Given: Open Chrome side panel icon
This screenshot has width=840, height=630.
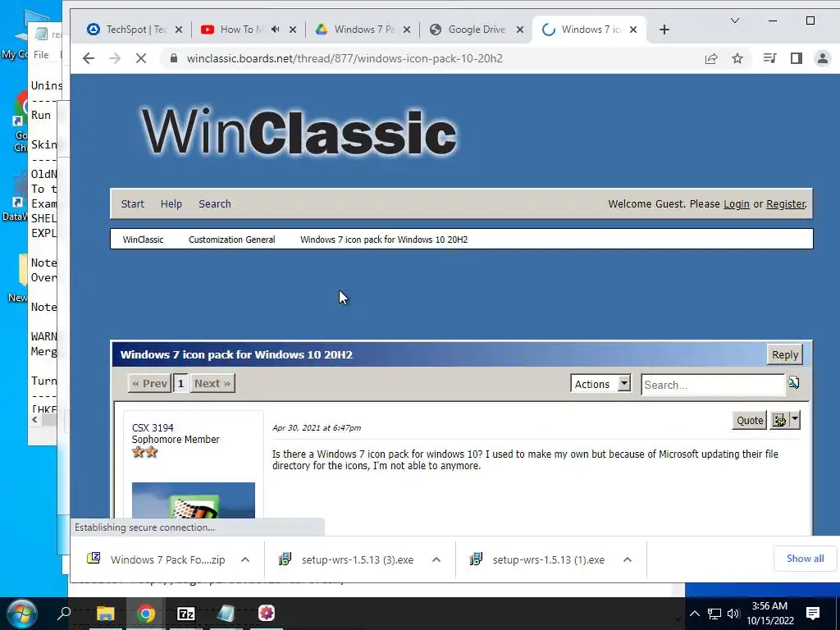Looking at the screenshot, I should [x=796, y=58].
